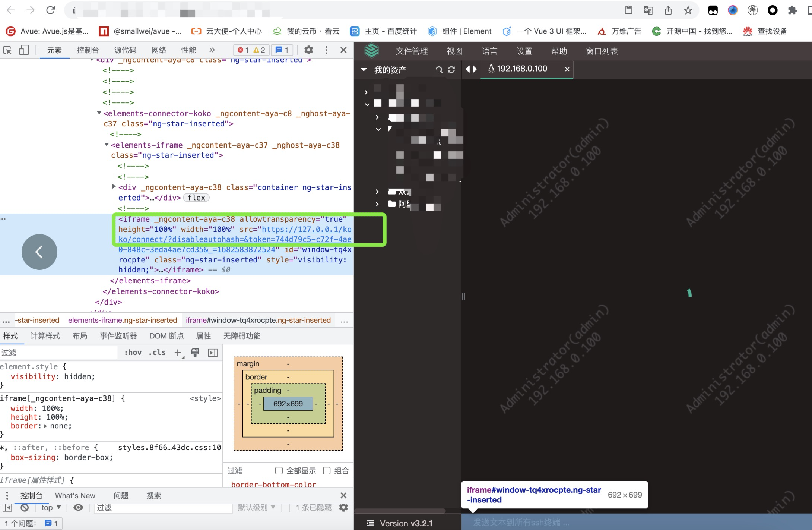Open the 无障碍功能 sub-tab
Image resolution: width=812 pixels, height=530 pixels.
(x=242, y=336)
